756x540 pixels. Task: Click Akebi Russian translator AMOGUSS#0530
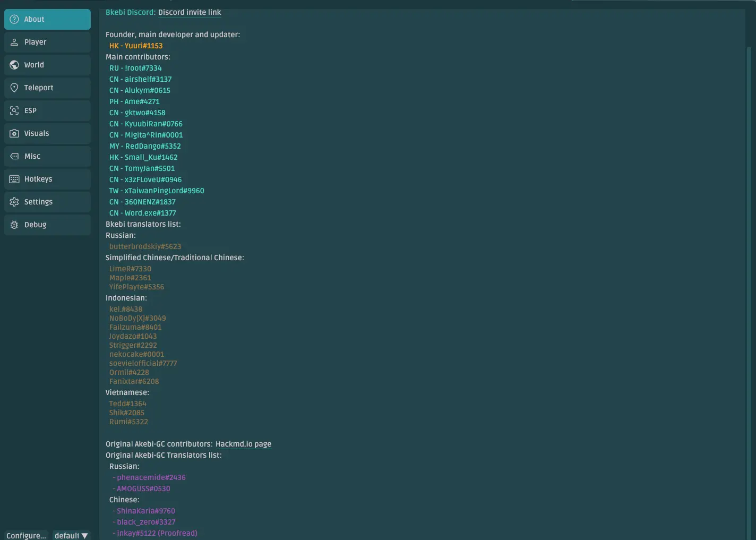tap(143, 488)
